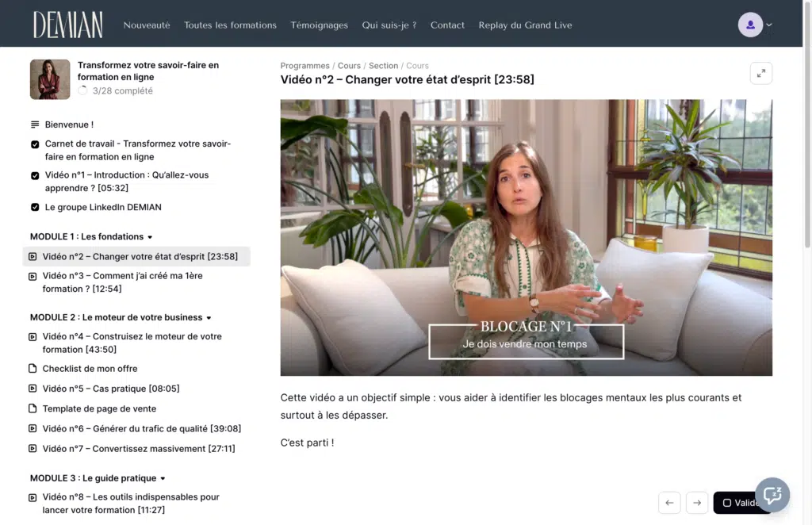
Task: Click video icon beside Vidéo n°3
Action: pyautogui.click(x=33, y=277)
